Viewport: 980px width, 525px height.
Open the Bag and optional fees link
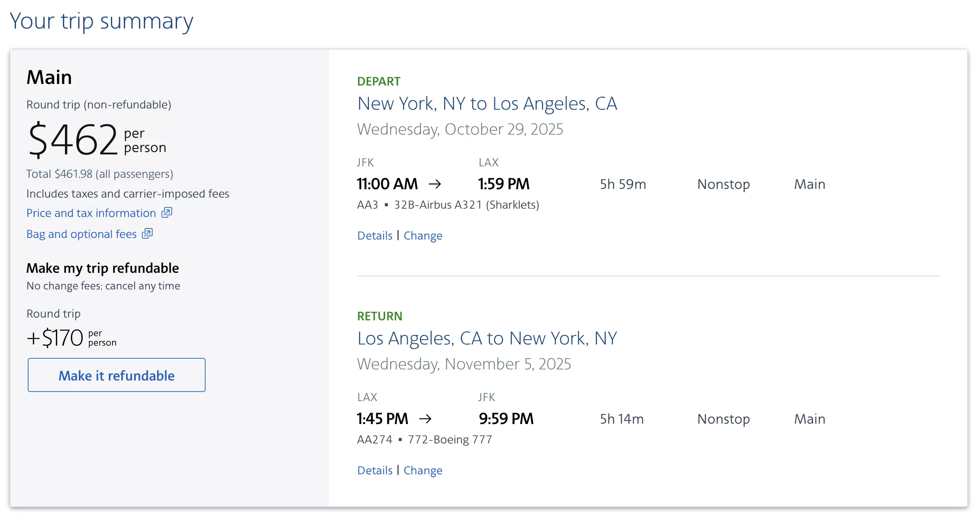coord(82,234)
